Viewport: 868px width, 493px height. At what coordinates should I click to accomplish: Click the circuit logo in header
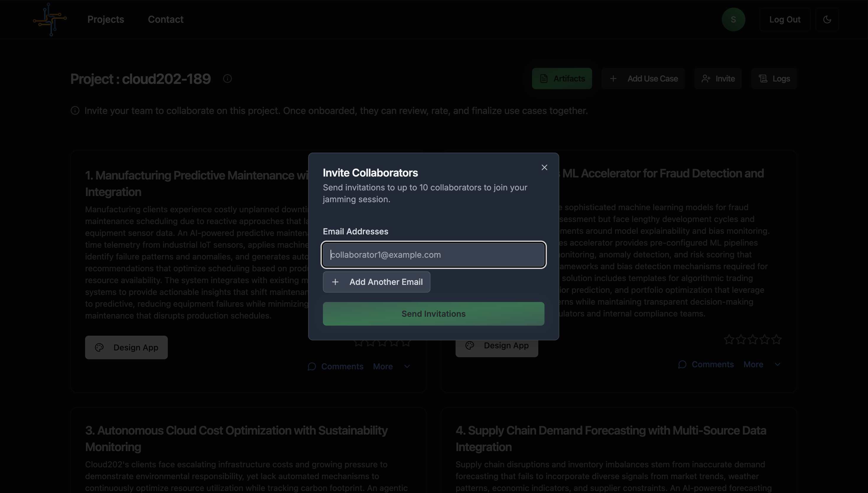click(x=50, y=19)
